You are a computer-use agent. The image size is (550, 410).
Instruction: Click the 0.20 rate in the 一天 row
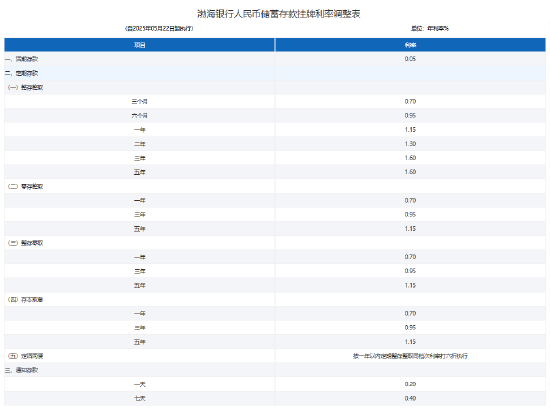click(x=410, y=384)
